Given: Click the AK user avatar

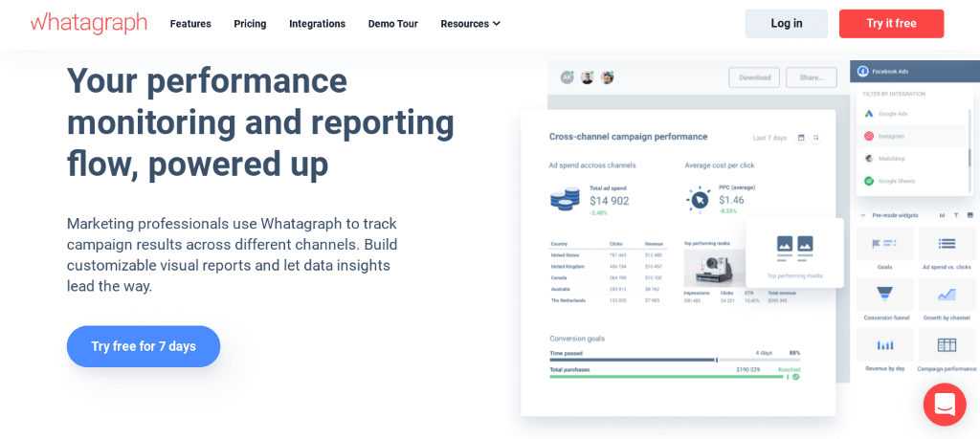Looking at the screenshot, I should [567, 77].
